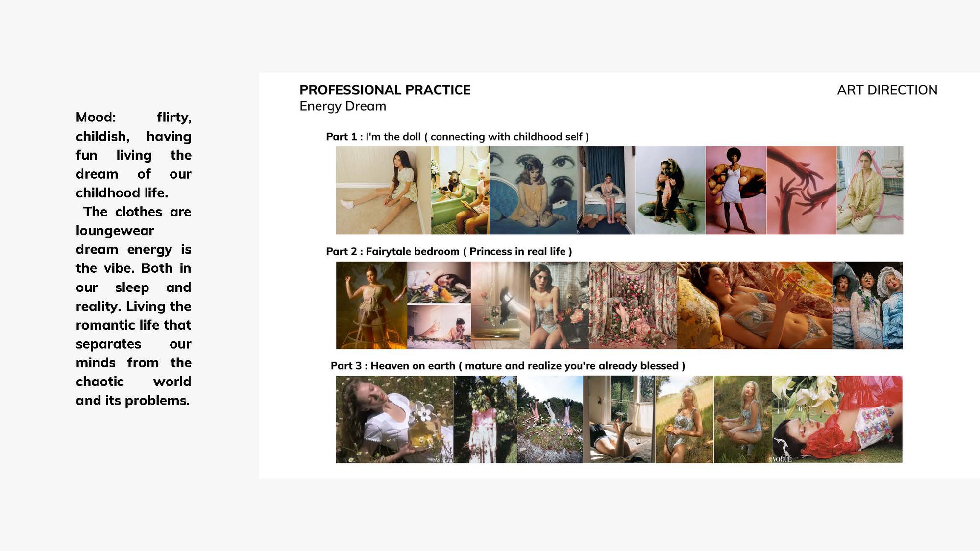Open the floral curtain room photo

pyautogui.click(x=633, y=305)
